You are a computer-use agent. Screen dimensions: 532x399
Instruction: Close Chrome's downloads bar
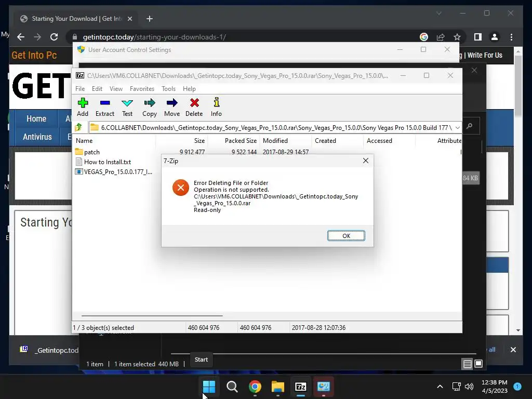click(x=513, y=350)
